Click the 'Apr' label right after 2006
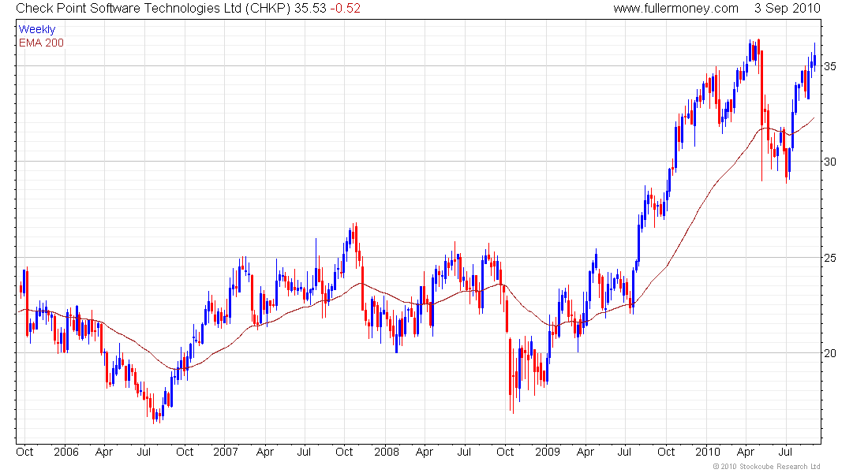This screenshot has width=868, height=473. [104, 452]
